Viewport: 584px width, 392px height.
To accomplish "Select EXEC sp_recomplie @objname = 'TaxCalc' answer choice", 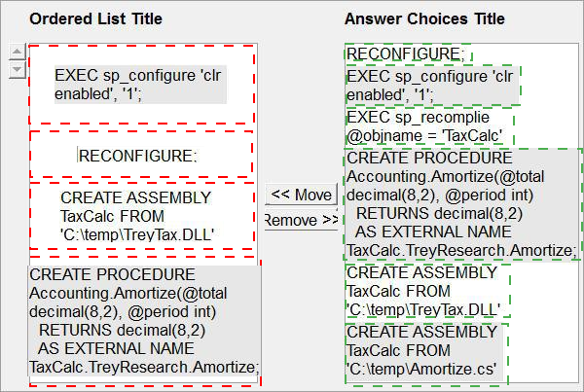I will (x=429, y=126).
